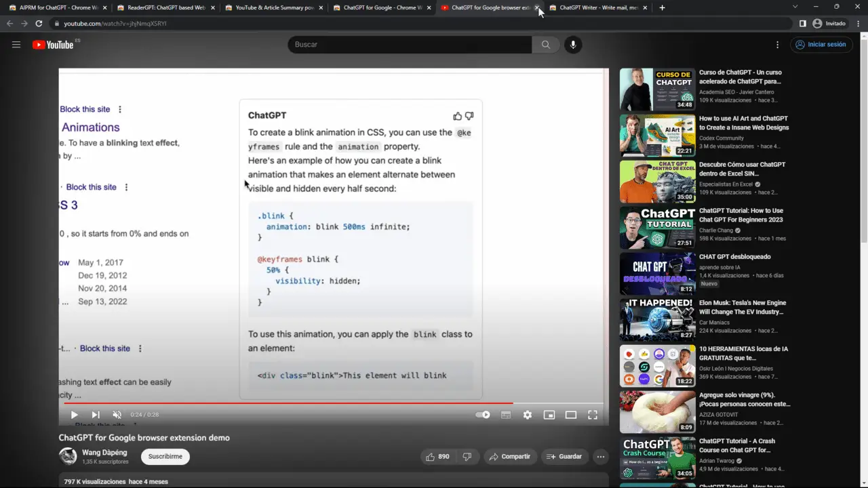
Task: Click Adrian Twarog channel name
Action: tap(717, 461)
